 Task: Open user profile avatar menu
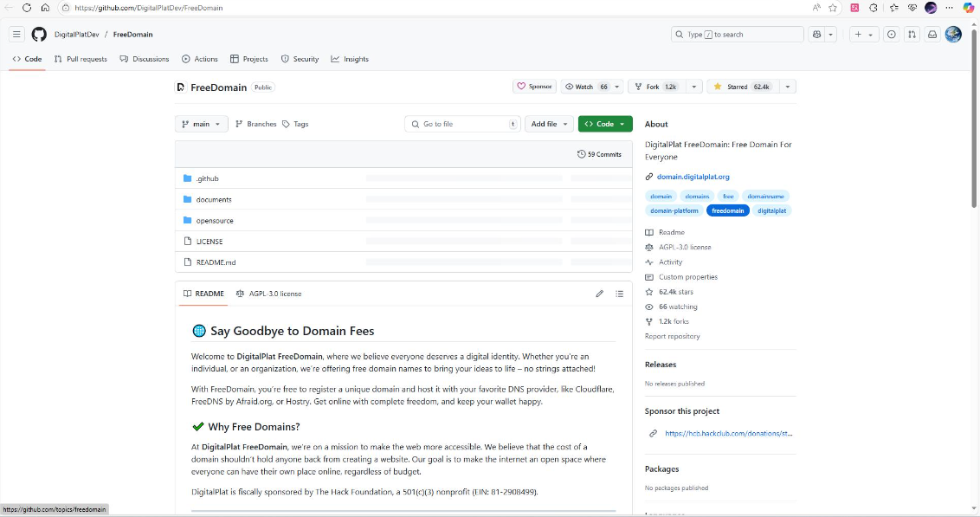953,35
